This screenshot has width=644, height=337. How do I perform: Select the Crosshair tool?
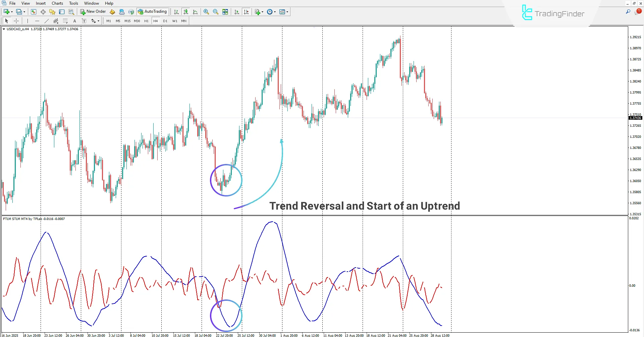[x=16, y=21]
